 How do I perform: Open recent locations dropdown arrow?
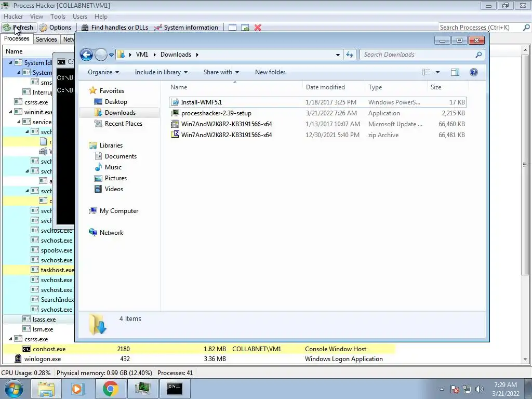(x=111, y=55)
